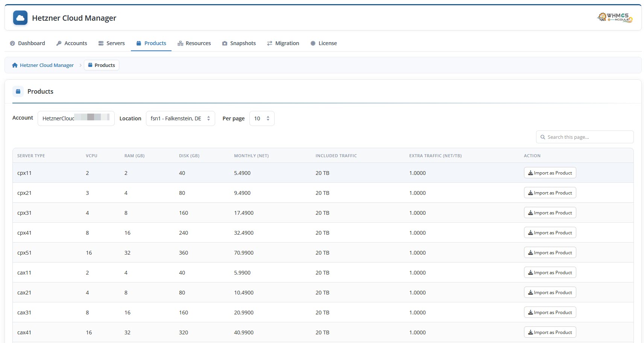Viewport: 644px width, 343px height.
Task: Click the WHMCS Module logo
Action: pyautogui.click(x=615, y=17)
